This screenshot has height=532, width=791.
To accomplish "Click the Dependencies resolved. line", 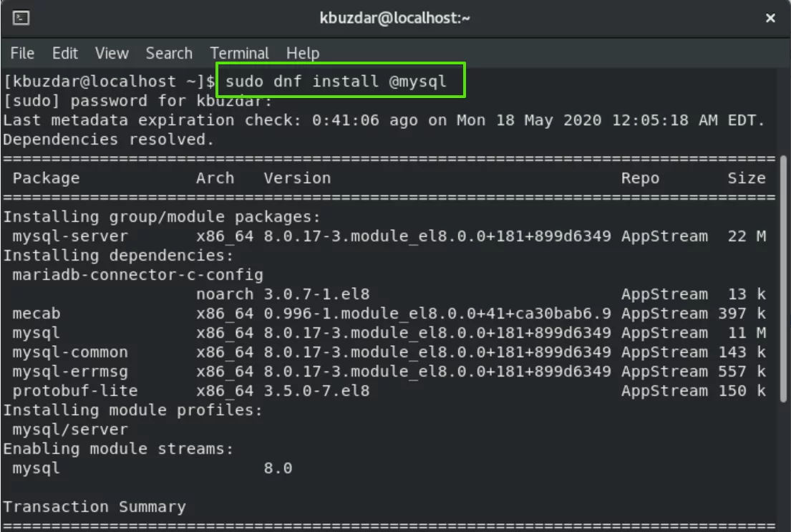I will tap(109, 140).
